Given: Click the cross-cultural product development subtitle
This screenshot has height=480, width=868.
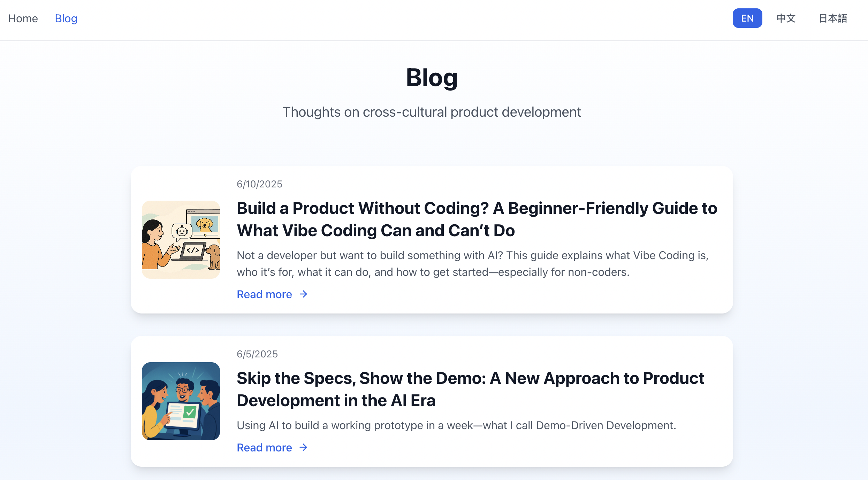Looking at the screenshot, I should pos(432,112).
